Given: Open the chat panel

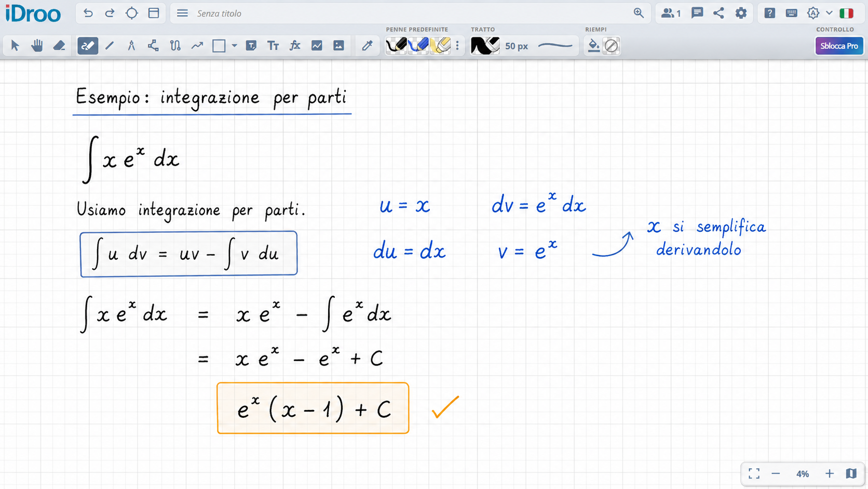Looking at the screenshot, I should click(x=697, y=14).
